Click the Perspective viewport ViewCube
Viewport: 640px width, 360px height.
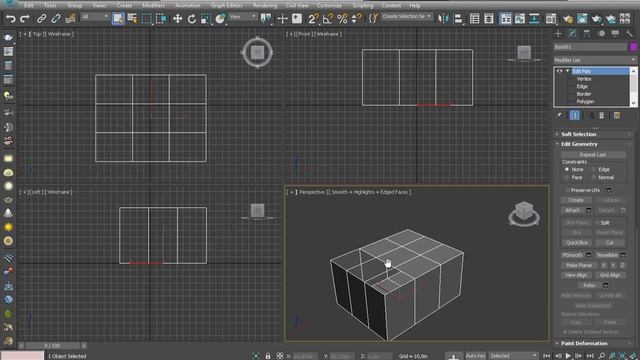click(x=524, y=213)
